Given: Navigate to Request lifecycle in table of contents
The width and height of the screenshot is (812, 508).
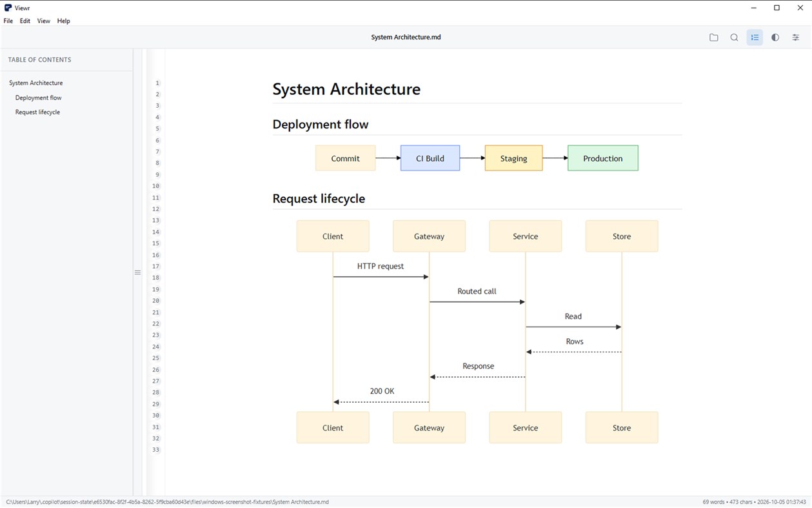Looking at the screenshot, I should [37, 112].
